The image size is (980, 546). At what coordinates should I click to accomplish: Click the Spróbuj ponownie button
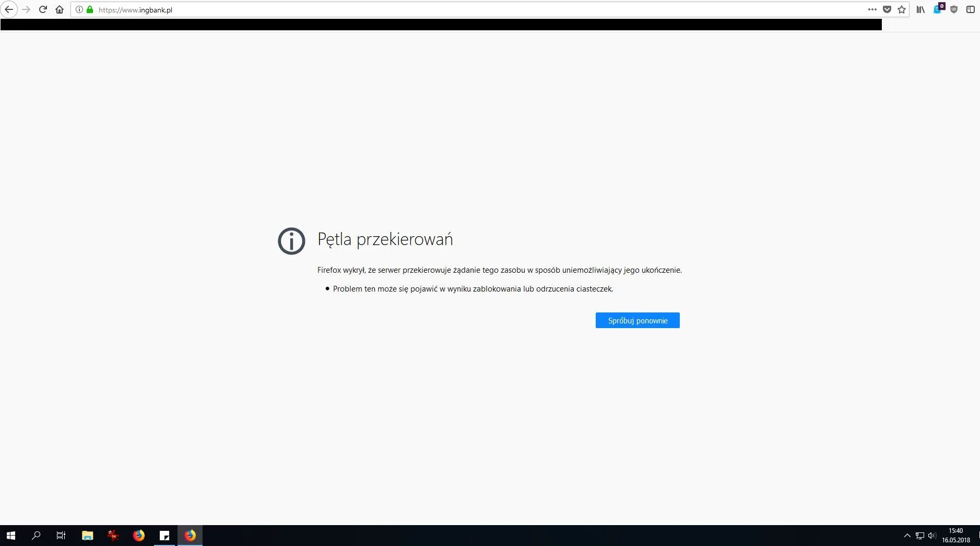point(637,320)
